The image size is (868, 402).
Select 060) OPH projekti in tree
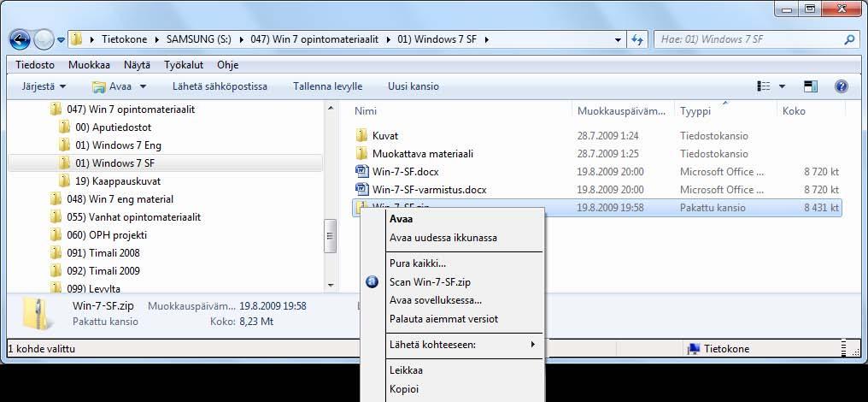point(106,235)
